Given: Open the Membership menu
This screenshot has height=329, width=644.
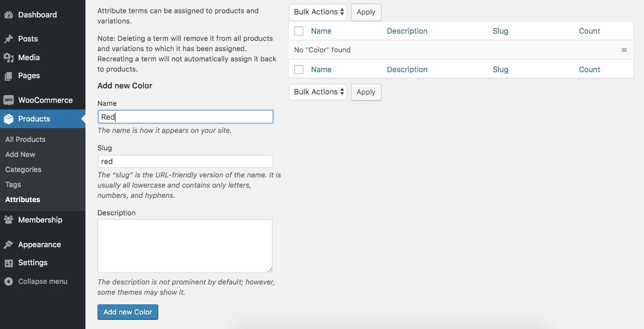Looking at the screenshot, I should (x=40, y=220).
